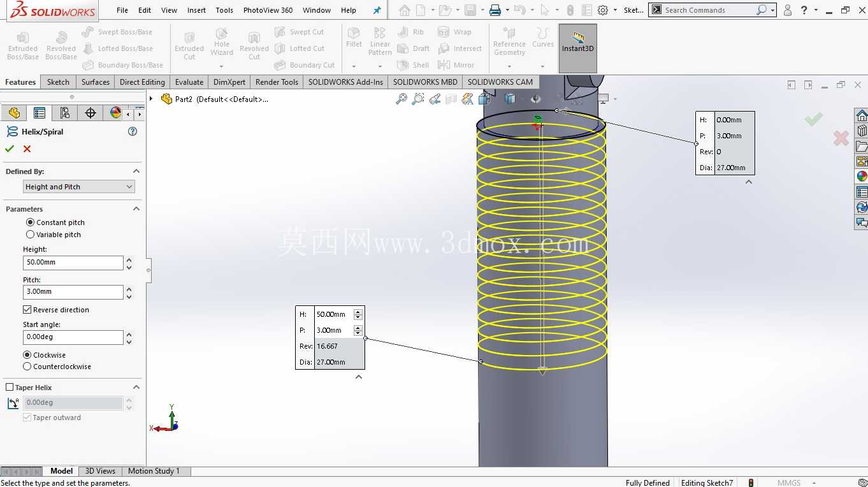868x487 pixels.
Task: Click the Zoom to Fit icon
Action: 401,99
